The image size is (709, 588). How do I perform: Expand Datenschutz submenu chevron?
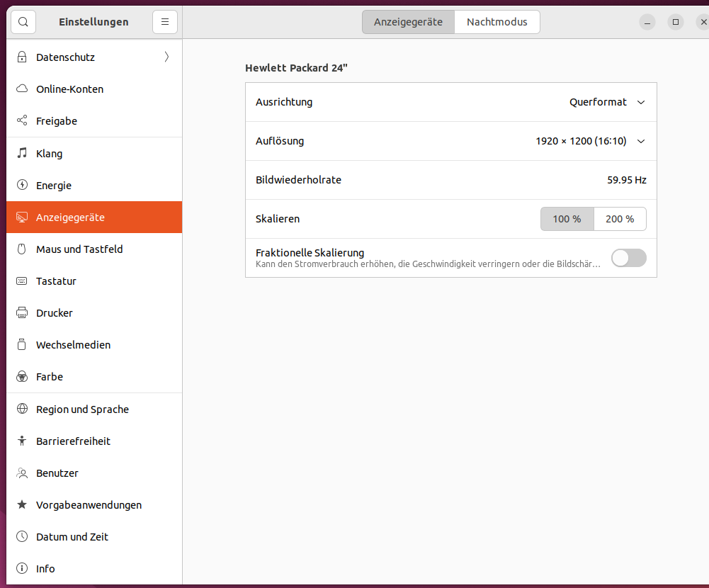(x=167, y=57)
